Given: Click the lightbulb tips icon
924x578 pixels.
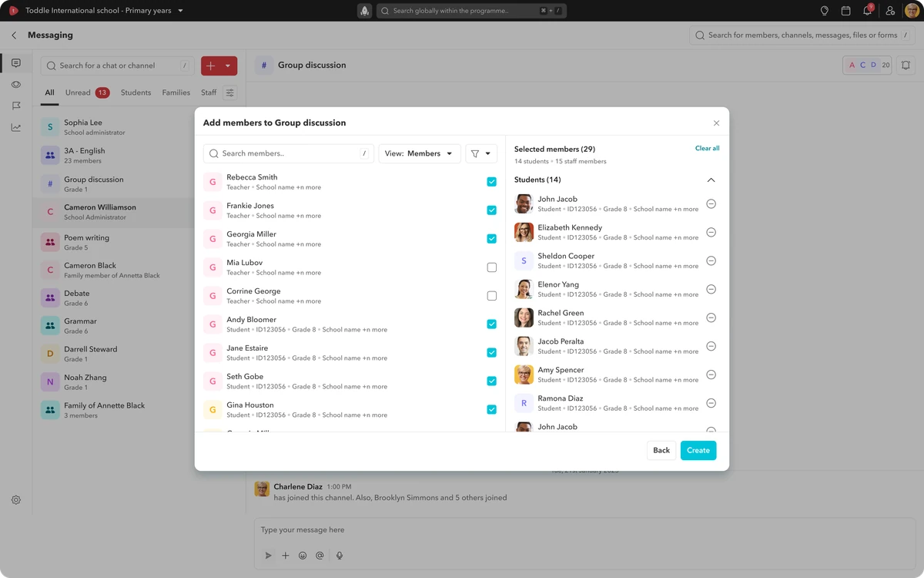Looking at the screenshot, I should 824,11.
